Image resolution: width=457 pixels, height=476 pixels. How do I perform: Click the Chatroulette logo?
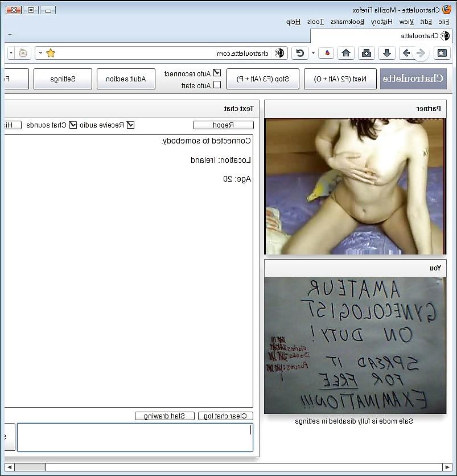pos(413,79)
